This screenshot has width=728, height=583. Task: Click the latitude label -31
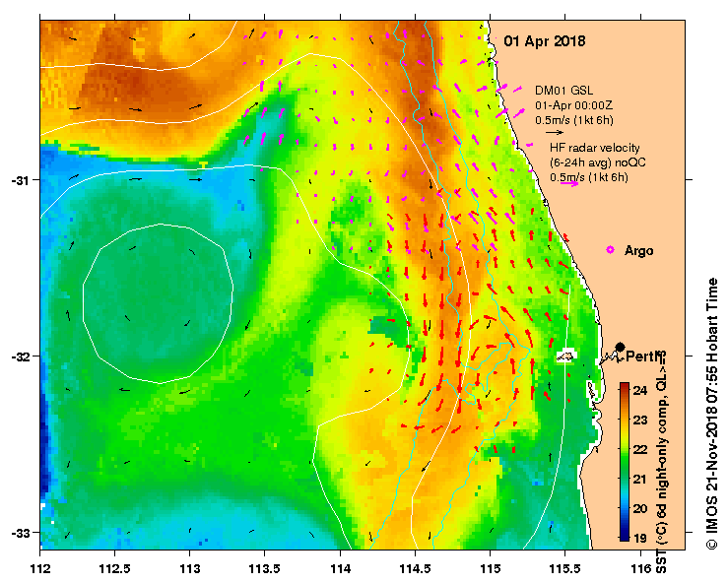pos(20,180)
